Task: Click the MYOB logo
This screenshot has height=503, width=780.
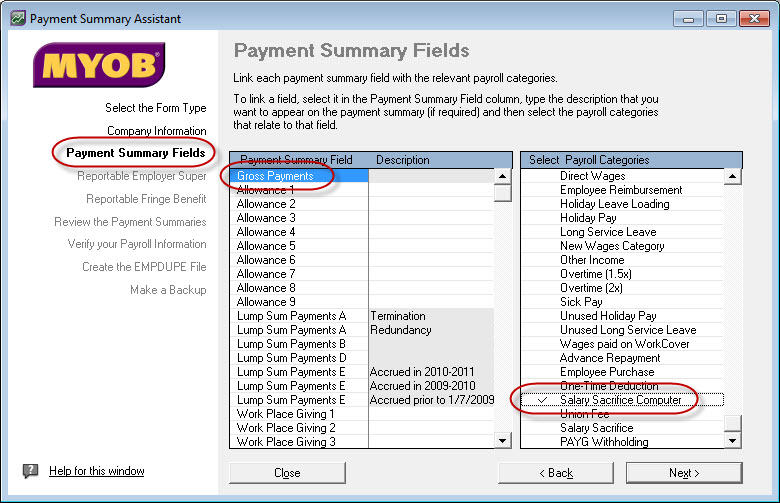Action: click(x=99, y=66)
